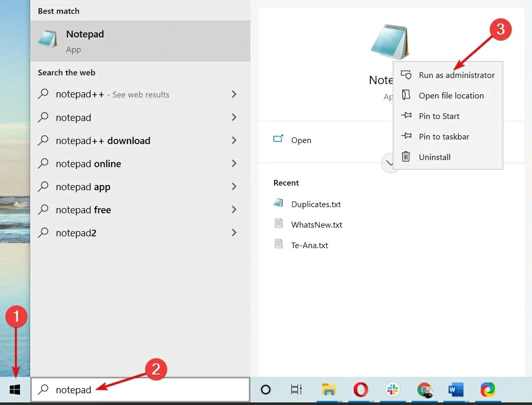
Task: Click large Notepad icon in preview pane
Action: click(x=390, y=42)
